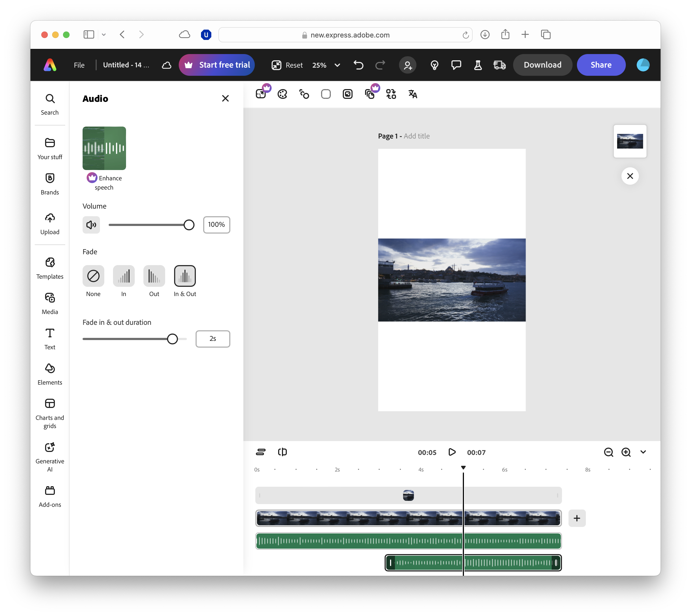Set fade to None
The height and width of the screenshot is (616, 691).
coord(93,276)
